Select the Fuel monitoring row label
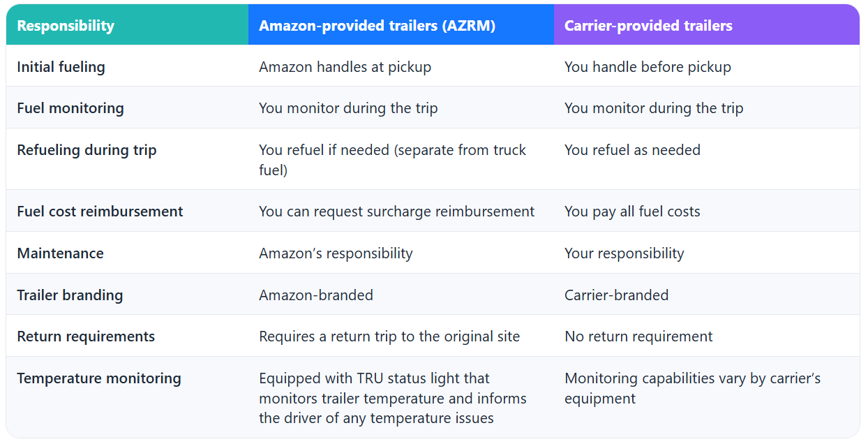 click(70, 108)
